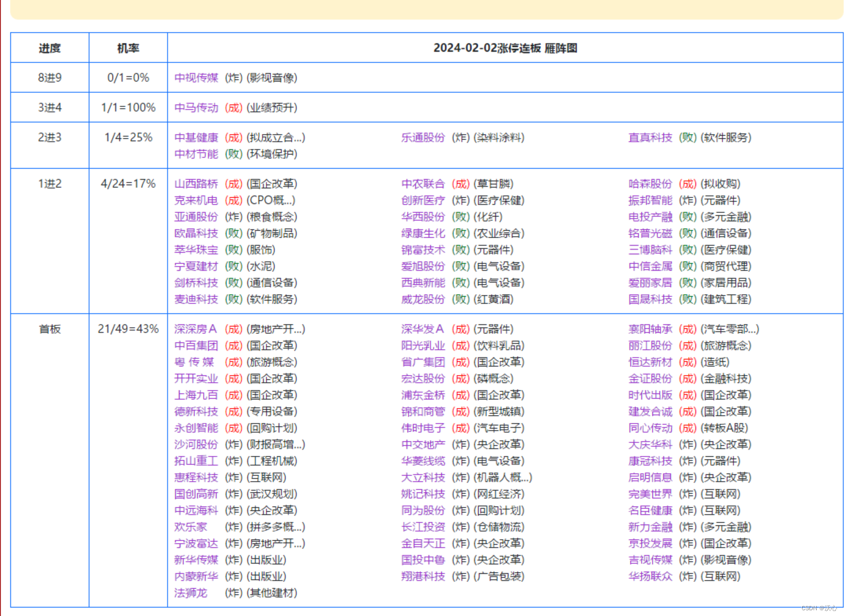845x616 pixels.
Task: Click the 开开实业 link
Action: (196, 378)
